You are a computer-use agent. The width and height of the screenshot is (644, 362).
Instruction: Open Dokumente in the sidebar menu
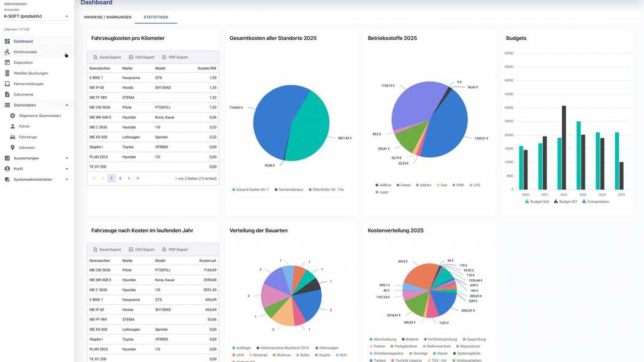pyautogui.click(x=23, y=95)
